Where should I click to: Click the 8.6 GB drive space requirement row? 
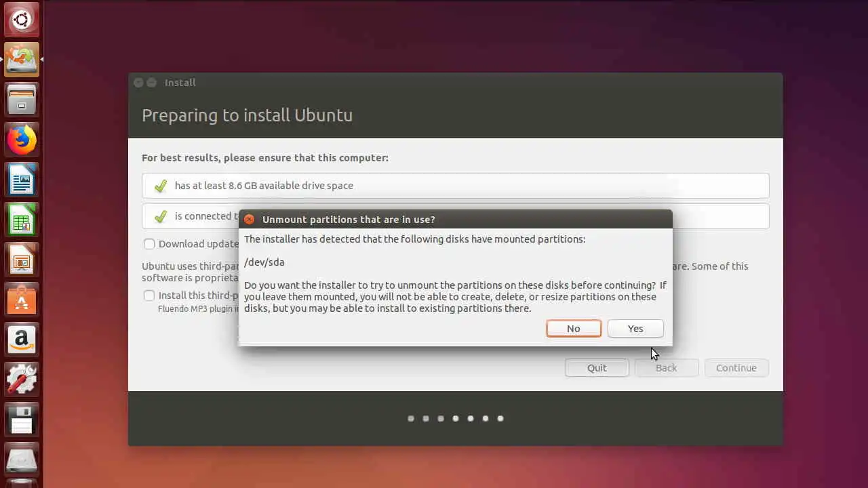pos(456,186)
